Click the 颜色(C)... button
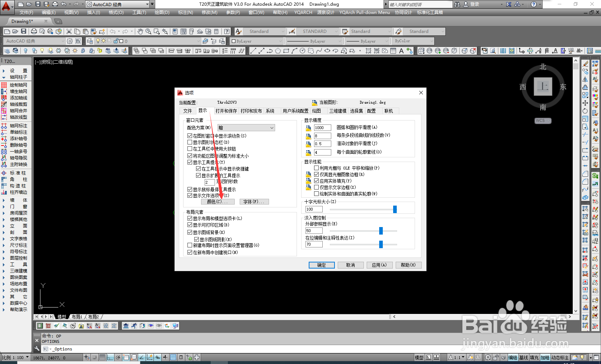 [x=218, y=202]
